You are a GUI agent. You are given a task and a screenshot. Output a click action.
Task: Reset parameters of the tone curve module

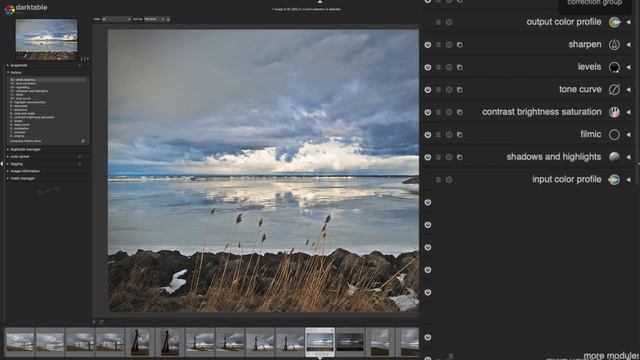[449, 89]
